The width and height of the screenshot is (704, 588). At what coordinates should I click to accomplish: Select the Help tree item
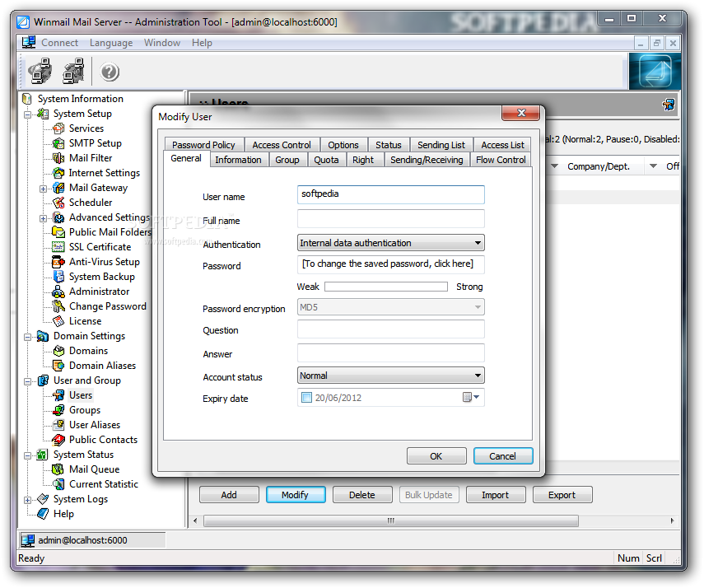click(x=63, y=514)
